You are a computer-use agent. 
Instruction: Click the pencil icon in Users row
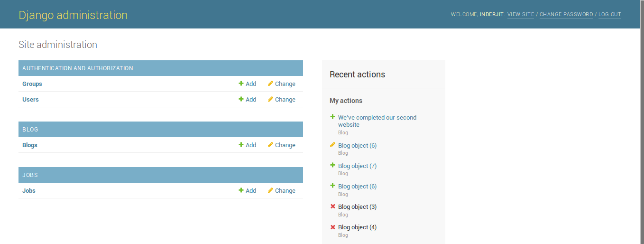pos(270,99)
